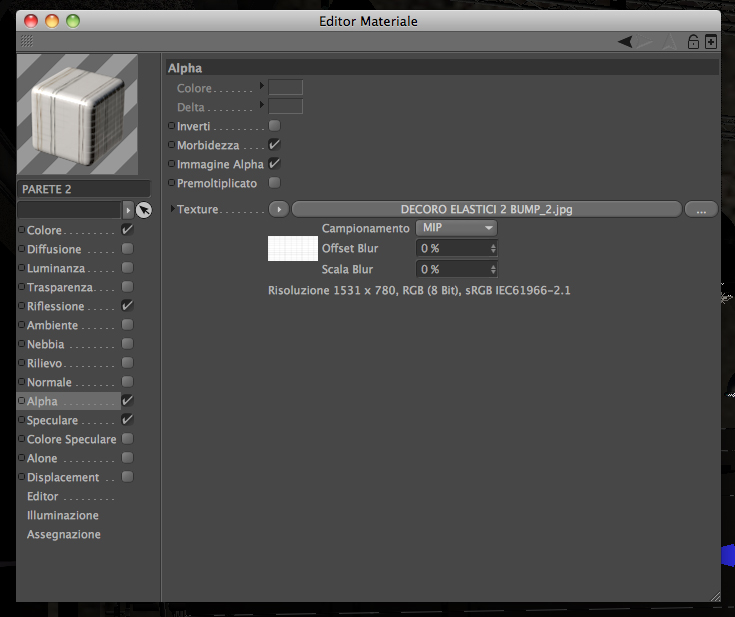Enable the Inverti checkbox
Viewport: 735px width, 617px height.
pos(275,126)
